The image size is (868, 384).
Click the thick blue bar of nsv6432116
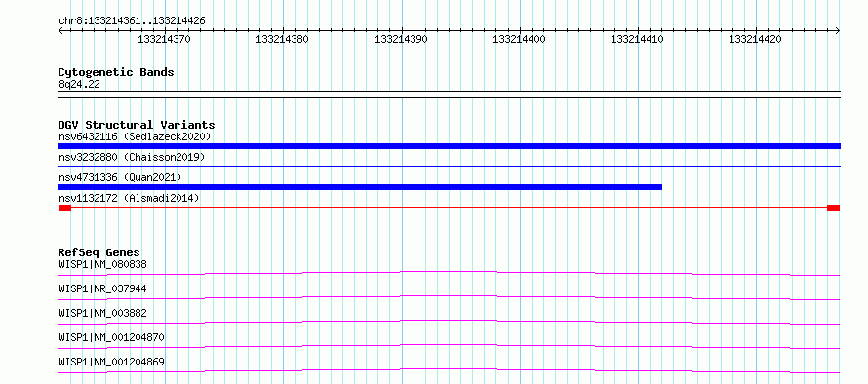[x=449, y=146]
